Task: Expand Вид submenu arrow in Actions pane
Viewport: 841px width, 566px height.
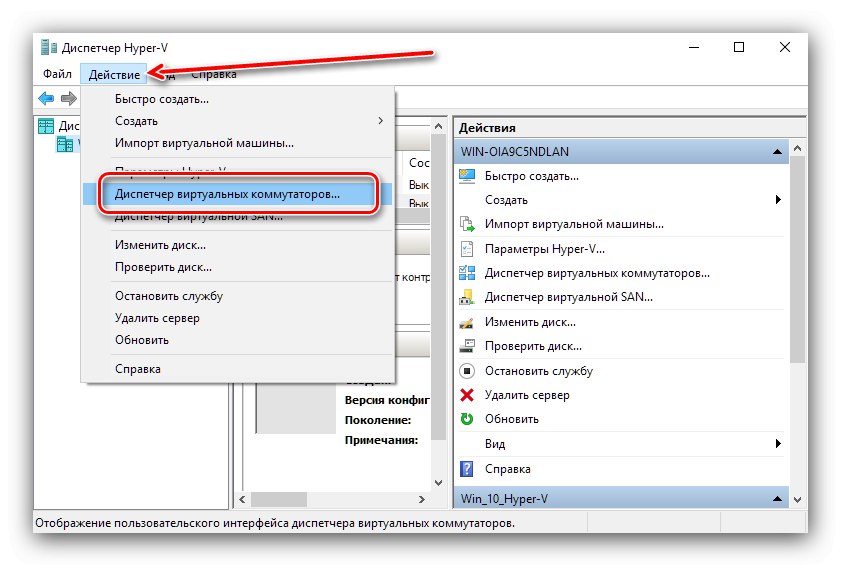Action: 778,444
